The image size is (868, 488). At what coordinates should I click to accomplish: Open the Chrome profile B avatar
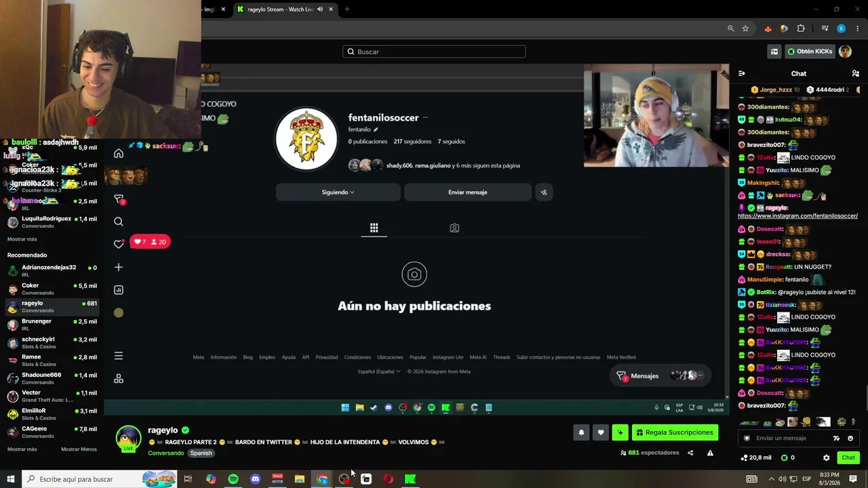point(841,28)
